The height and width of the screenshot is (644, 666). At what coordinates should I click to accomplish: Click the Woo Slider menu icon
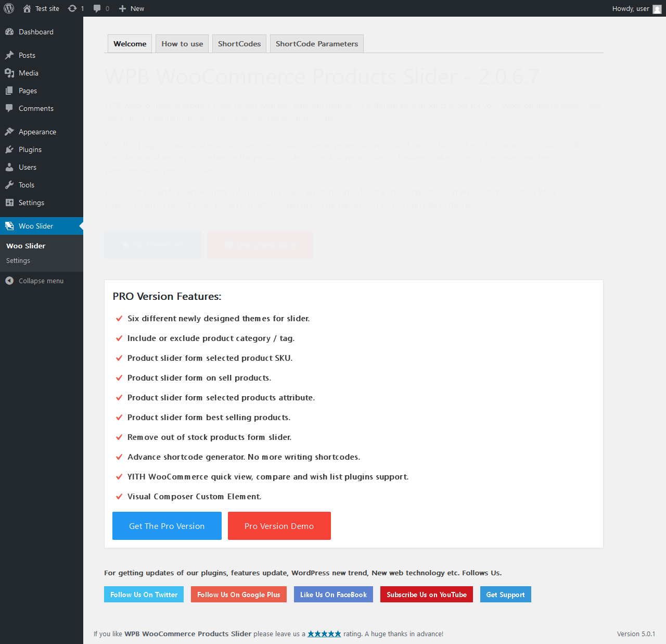click(x=9, y=226)
